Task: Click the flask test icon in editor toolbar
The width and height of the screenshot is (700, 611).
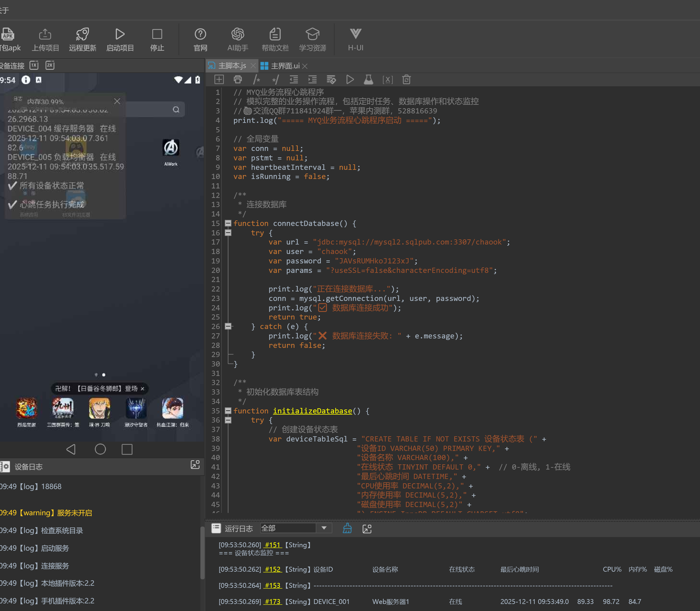Action: 368,80
